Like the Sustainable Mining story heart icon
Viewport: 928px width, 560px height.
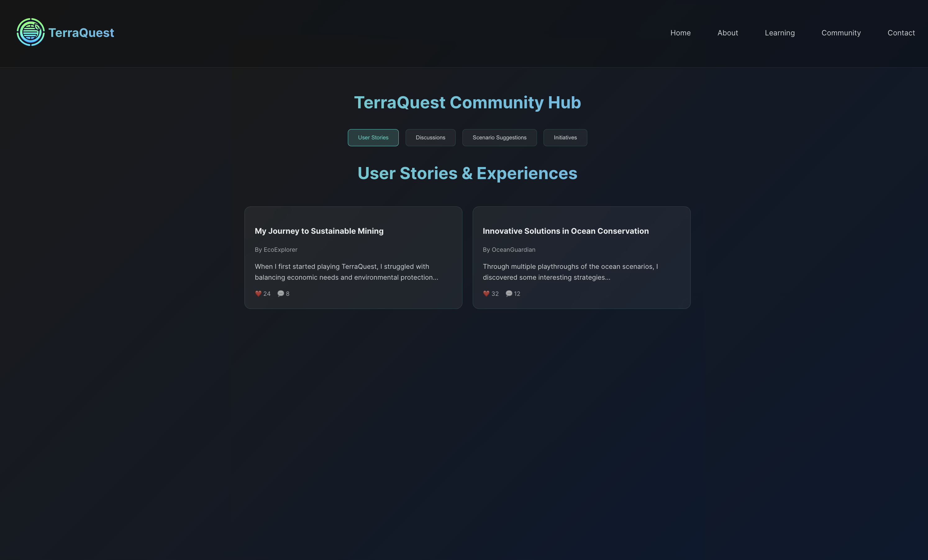point(258,294)
